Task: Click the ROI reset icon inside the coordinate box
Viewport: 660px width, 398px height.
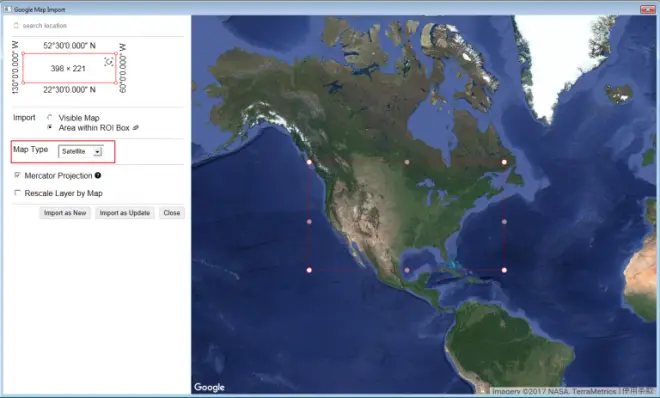Action: pyautogui.click(x=109, y=62)
